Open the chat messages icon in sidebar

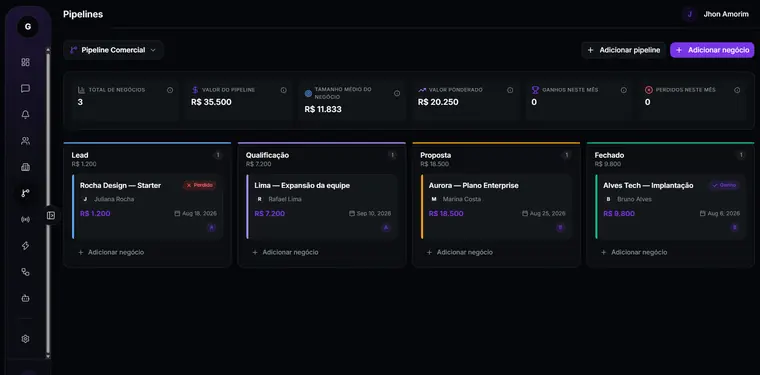tap(26, 88)
